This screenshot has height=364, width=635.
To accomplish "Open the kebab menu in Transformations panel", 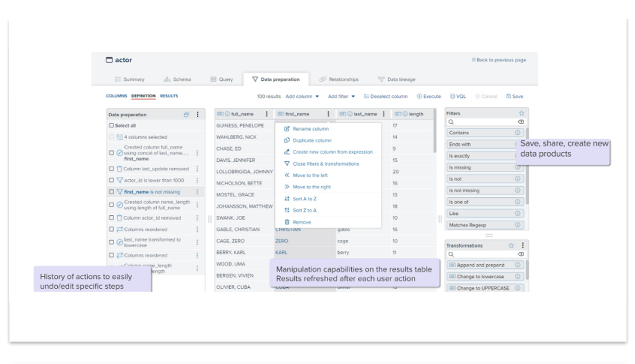I will click(x=523, y=245).
